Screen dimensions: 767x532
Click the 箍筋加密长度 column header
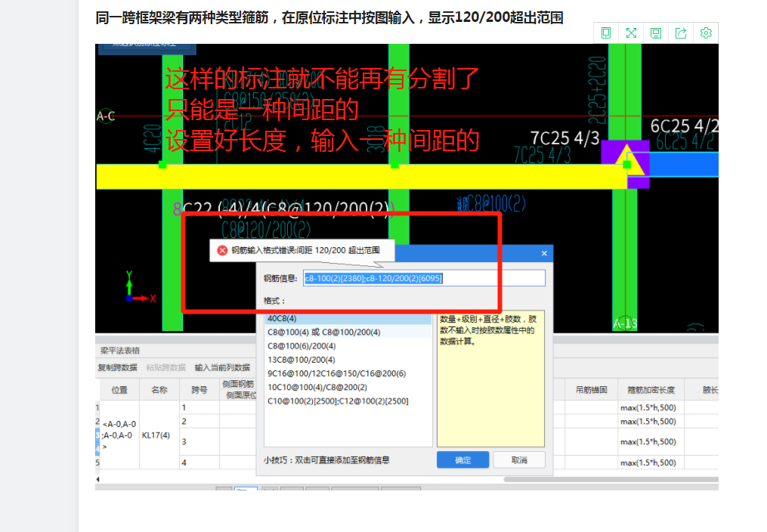point(651,390)
